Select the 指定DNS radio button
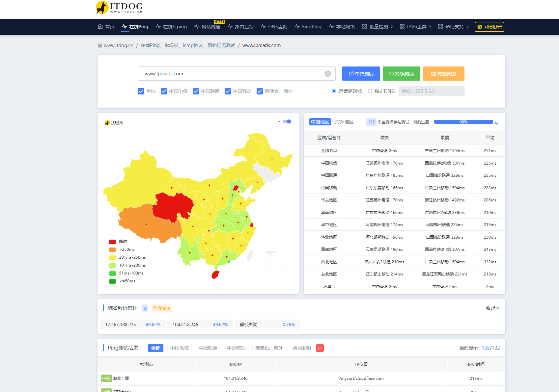The image size is (559, 392). point(370,91)
